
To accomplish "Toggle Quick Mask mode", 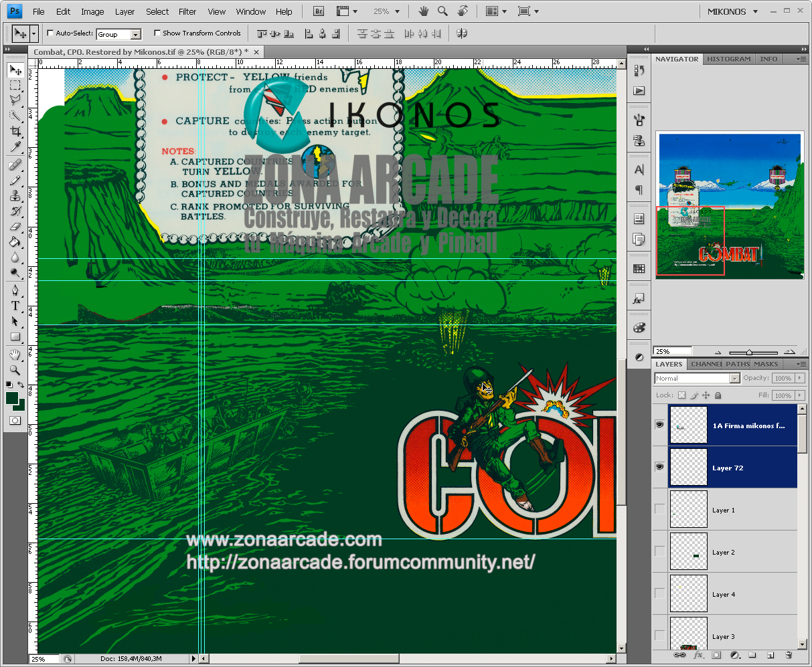I will 15,420.
